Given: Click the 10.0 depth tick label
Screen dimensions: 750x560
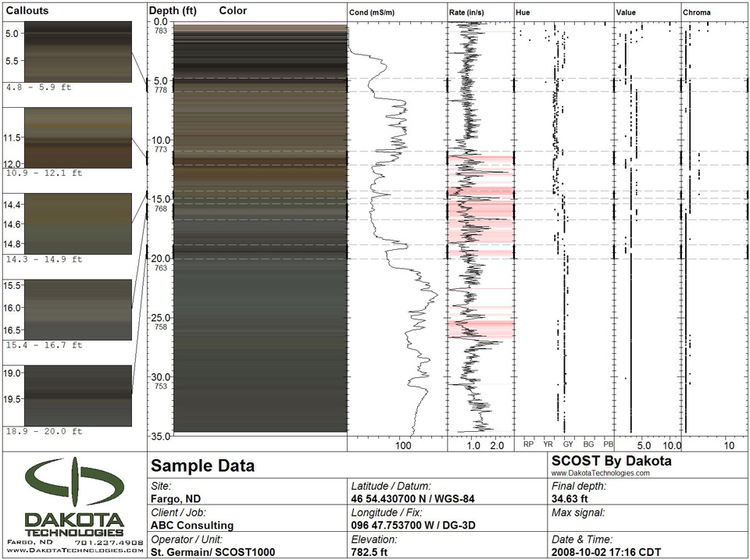Looking at the screenshot, I should [160, 140].
